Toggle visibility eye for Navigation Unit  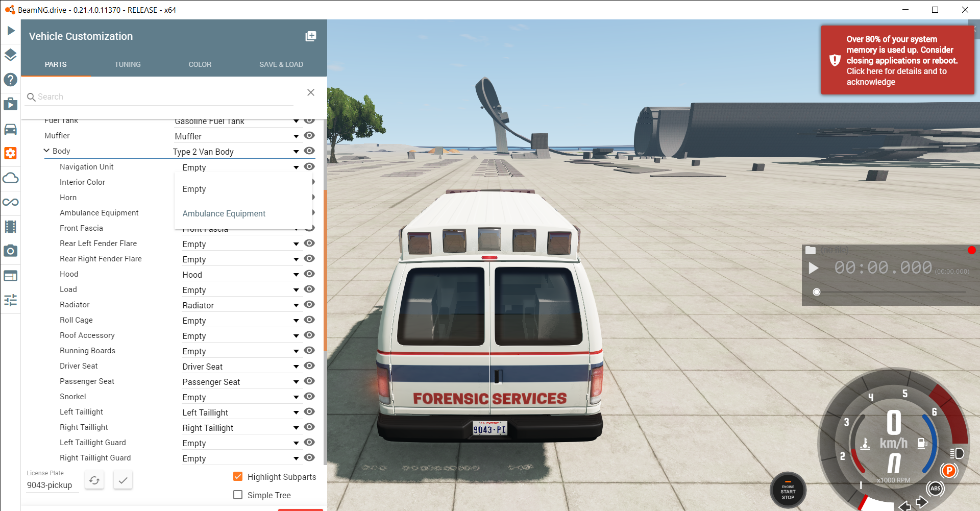[309, 167]
